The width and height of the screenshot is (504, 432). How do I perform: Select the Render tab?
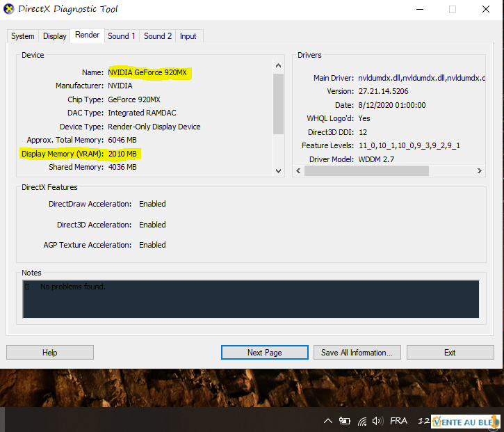[x=87, y=35]
